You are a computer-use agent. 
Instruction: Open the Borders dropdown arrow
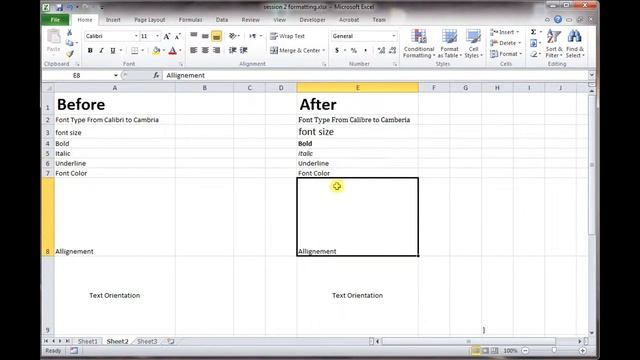pyautogui.click(x=142, y=51)
